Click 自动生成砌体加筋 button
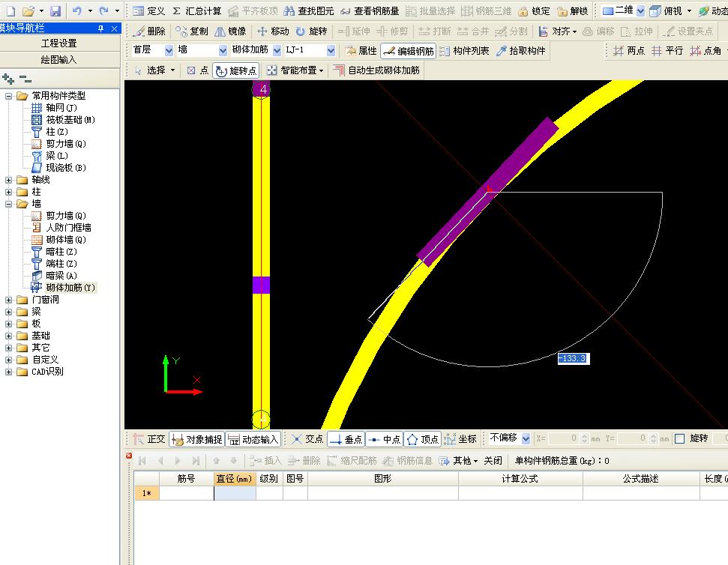Viewport: 728px width, 565px height. tap(376, 70)
